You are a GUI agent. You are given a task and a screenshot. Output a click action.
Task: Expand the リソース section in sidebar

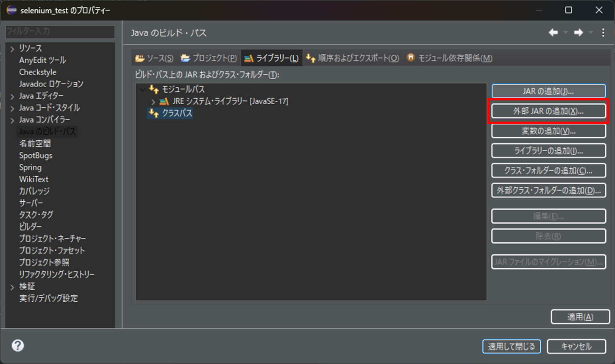pyautogui.click(x=12, y=48)
